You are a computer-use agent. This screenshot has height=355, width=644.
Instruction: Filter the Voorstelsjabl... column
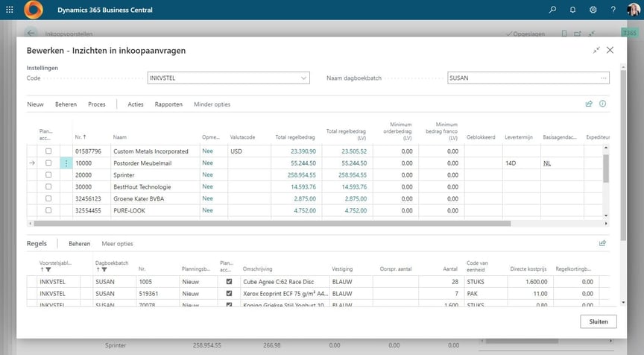48,269
